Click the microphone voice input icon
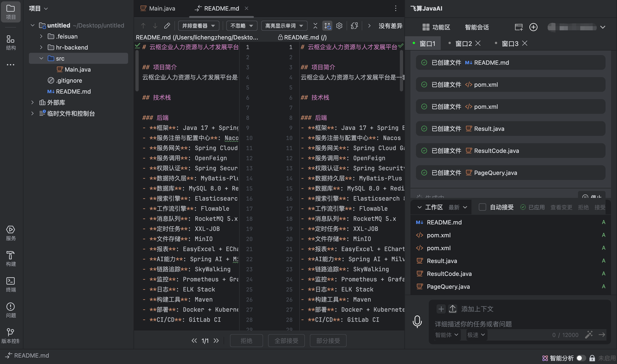The image size is (617, 364). [x=417, y=322]
